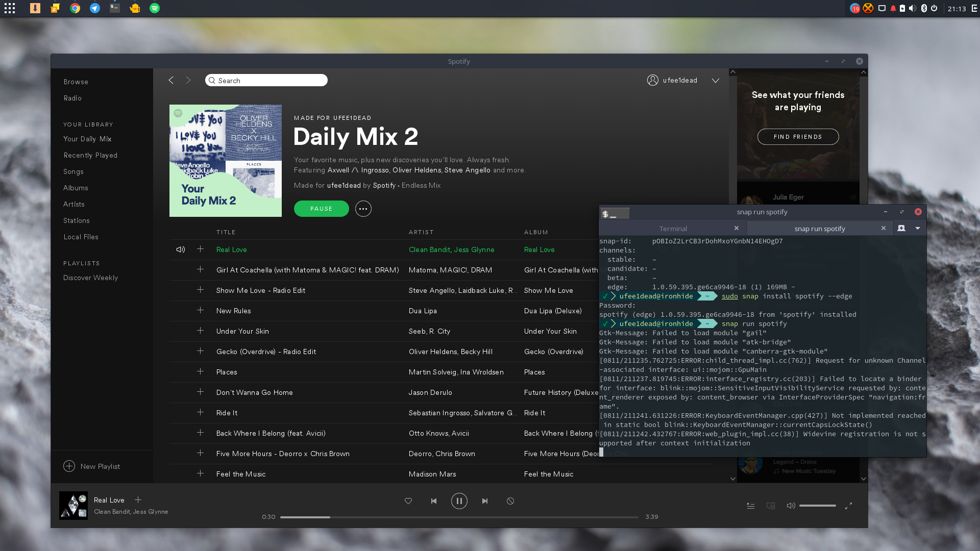
Task: Pause playback with the round pause button
Action: coord(459,501)
